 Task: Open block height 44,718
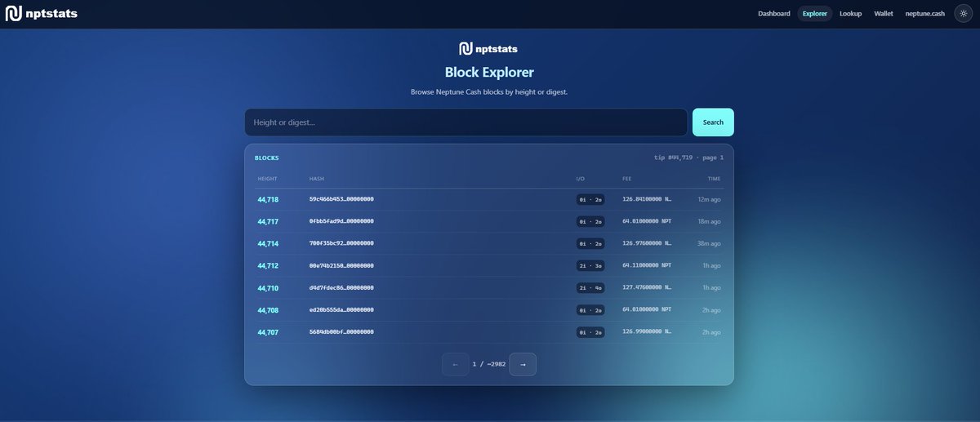[268, 199]
